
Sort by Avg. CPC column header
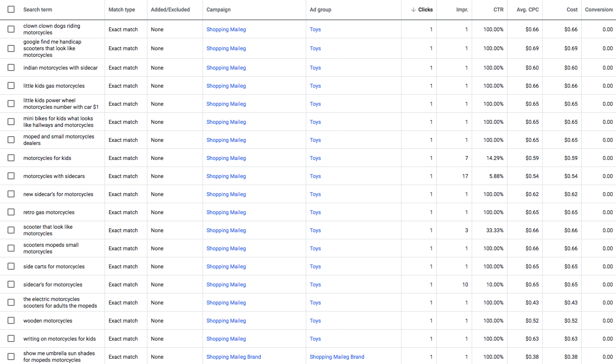[527, 10]
